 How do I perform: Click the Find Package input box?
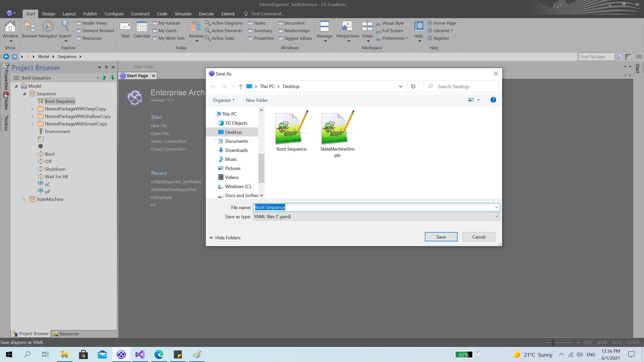click(596, 57)
